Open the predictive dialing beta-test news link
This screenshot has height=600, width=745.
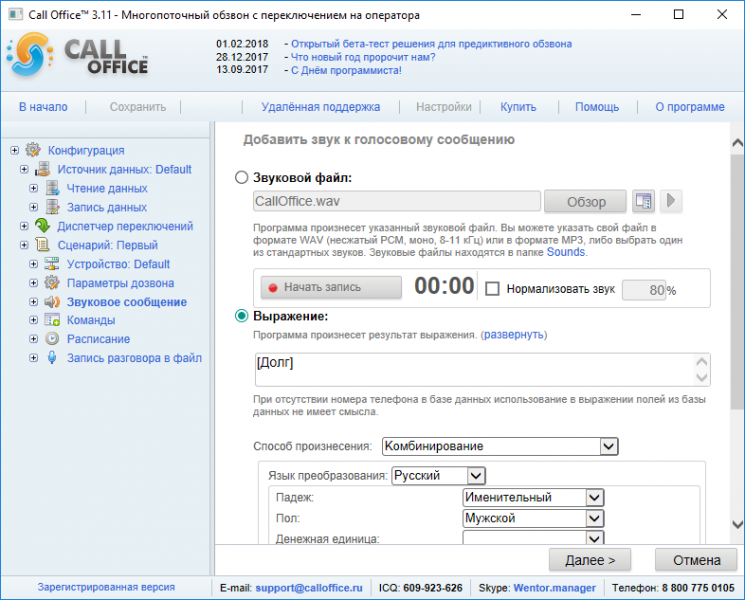point(431,44)
